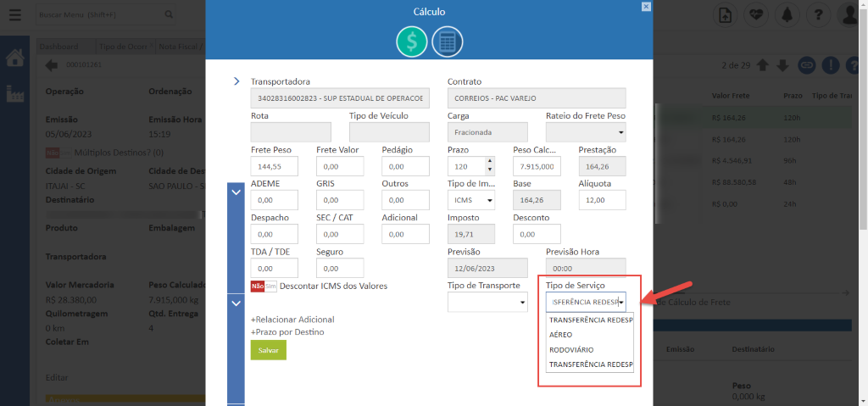Choose AÉREO from service type list
The image size is (868, 406).
[x=590, y=335]
